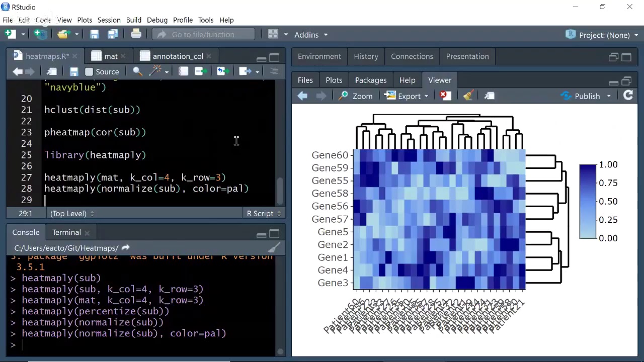
Task: View the console working directory arrow icon
Action: click(x=125, y=247)
